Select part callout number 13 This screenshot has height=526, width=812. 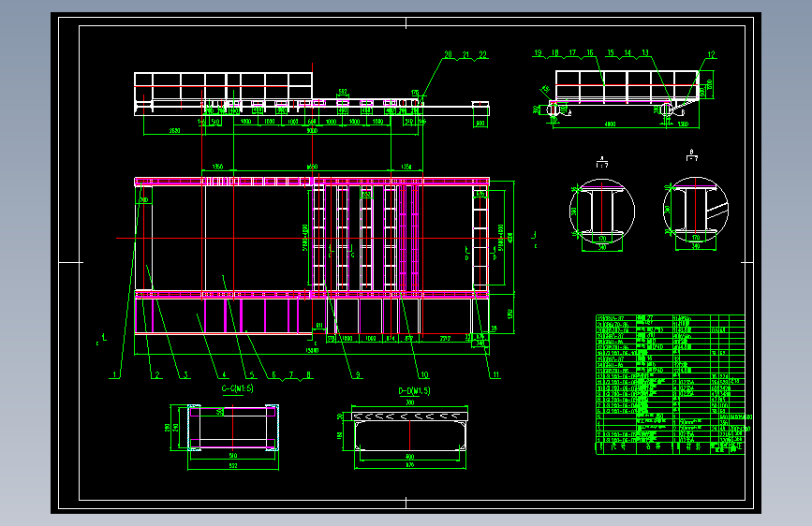pyautogui.click(x=645, y=52)
